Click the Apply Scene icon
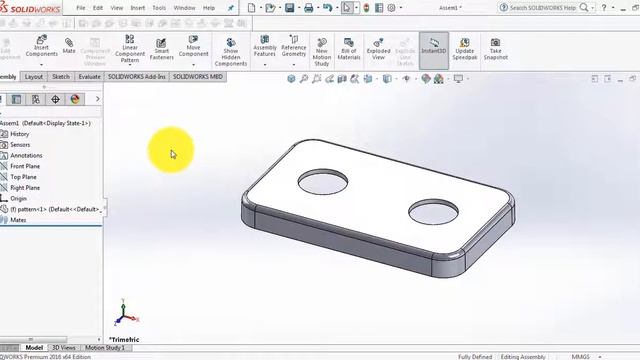The image size is (640, 360). 439,78
